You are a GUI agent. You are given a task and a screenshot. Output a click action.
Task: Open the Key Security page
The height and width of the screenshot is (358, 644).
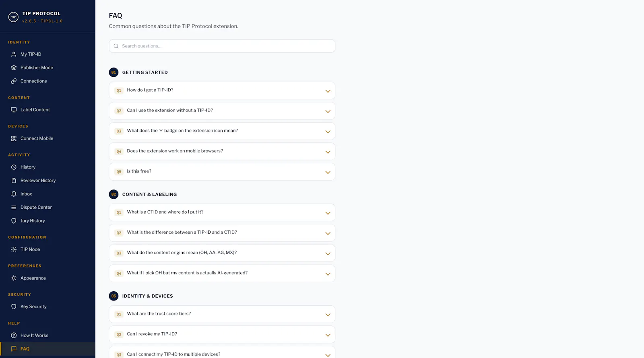[47, 307]
